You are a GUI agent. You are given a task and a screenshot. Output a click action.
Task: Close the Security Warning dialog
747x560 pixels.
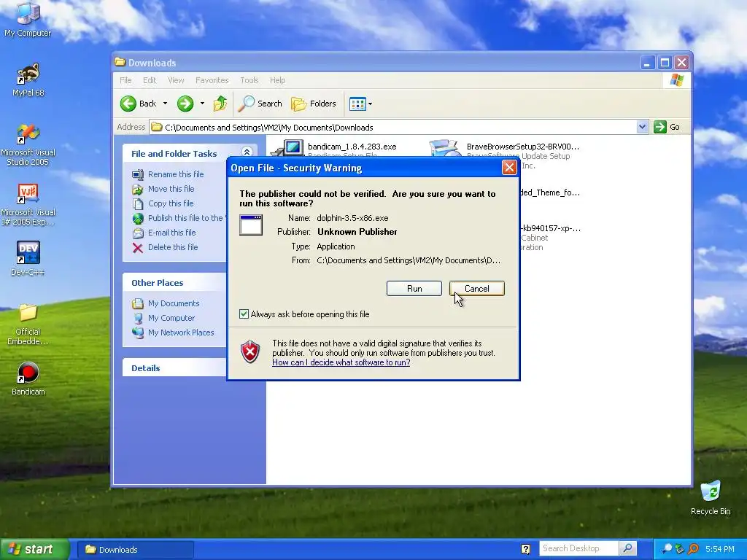508,168
